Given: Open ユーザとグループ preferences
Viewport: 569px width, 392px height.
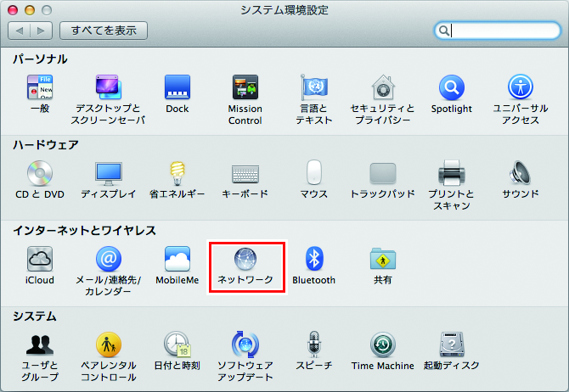Looking at the screenshot, I should pos(40,344).
